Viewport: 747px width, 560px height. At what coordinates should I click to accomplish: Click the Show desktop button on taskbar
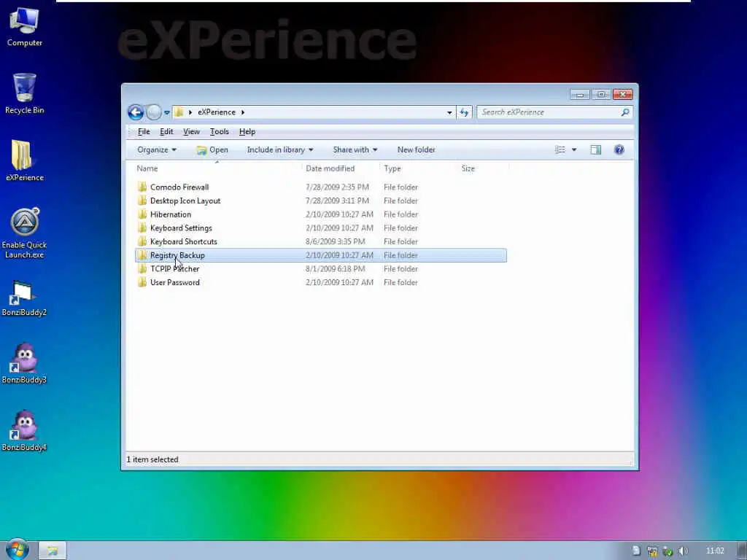(742, 551)
